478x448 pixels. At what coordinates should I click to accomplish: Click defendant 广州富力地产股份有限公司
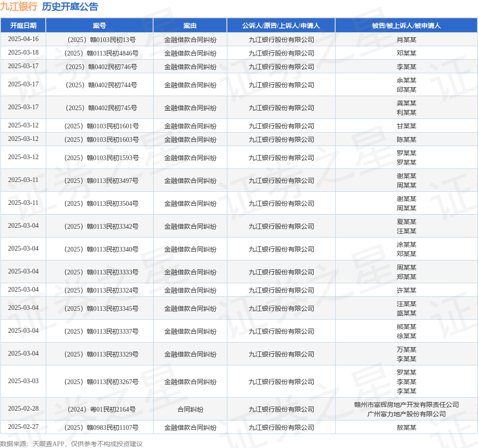(407, 414)
